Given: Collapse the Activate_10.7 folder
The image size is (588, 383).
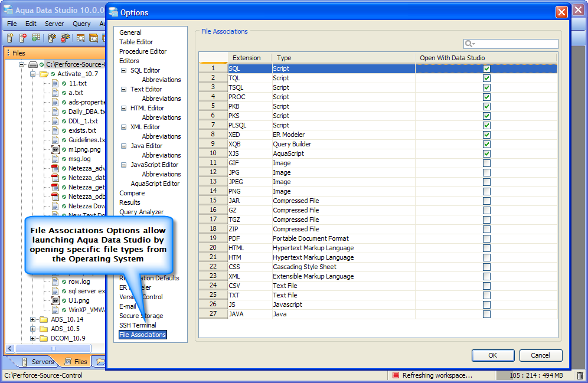Looking at the screenshot, I should click(x=32, y=74).
